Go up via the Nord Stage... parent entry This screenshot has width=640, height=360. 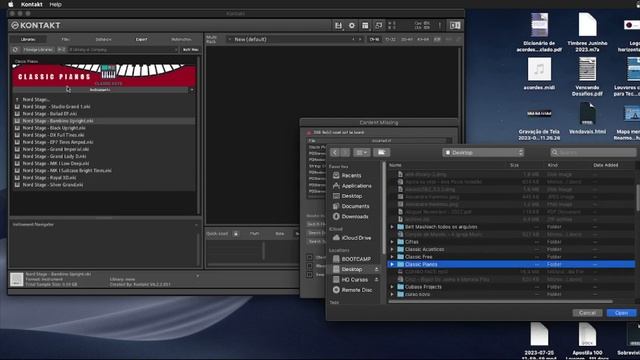pyautogui.click(x=36, y=100)
